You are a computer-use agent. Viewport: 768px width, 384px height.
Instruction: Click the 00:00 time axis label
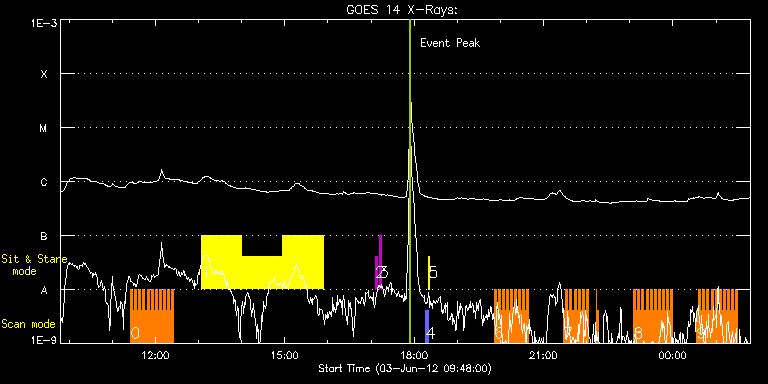point(672,355)
